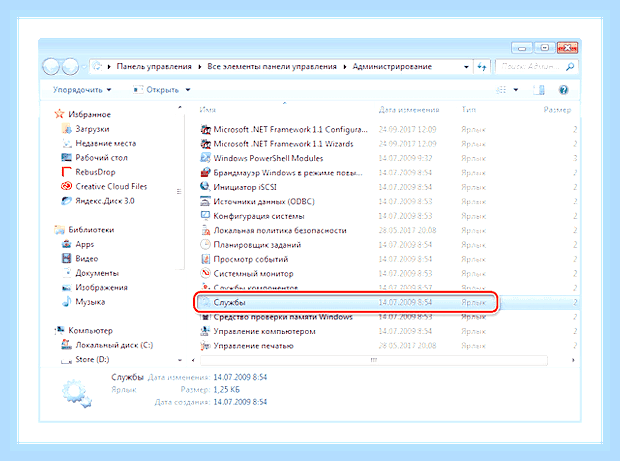Click the Creative Cloud Files sidebar icon

(66, 186)
